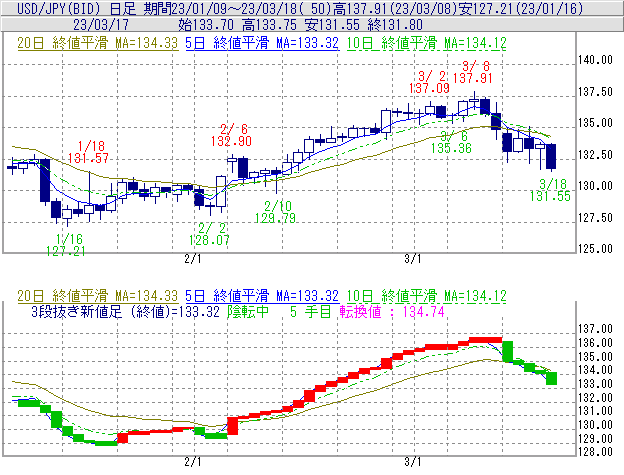Image resolution: width=624 pixels, height=475 pixels.
Task: Click the 高137.91(23/03/08) header value
Action: pyautogui.click(x=396, y=8)
